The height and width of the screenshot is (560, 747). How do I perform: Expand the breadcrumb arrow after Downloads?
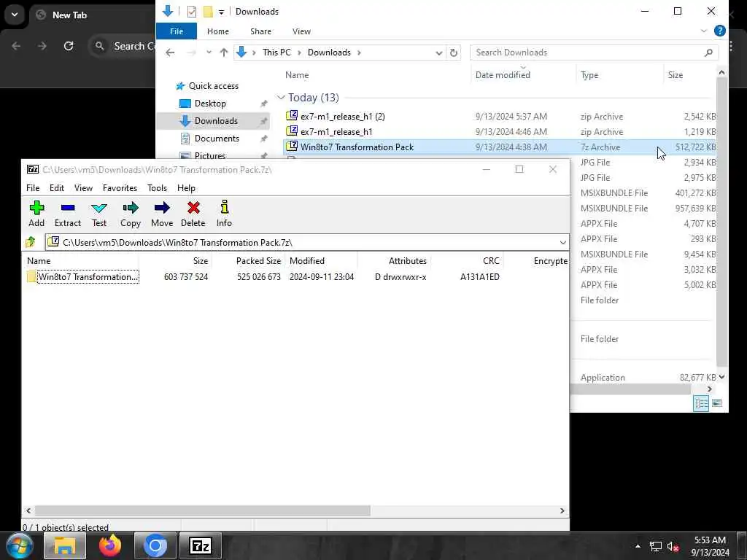pyautogui.click(x=359, y=52)
